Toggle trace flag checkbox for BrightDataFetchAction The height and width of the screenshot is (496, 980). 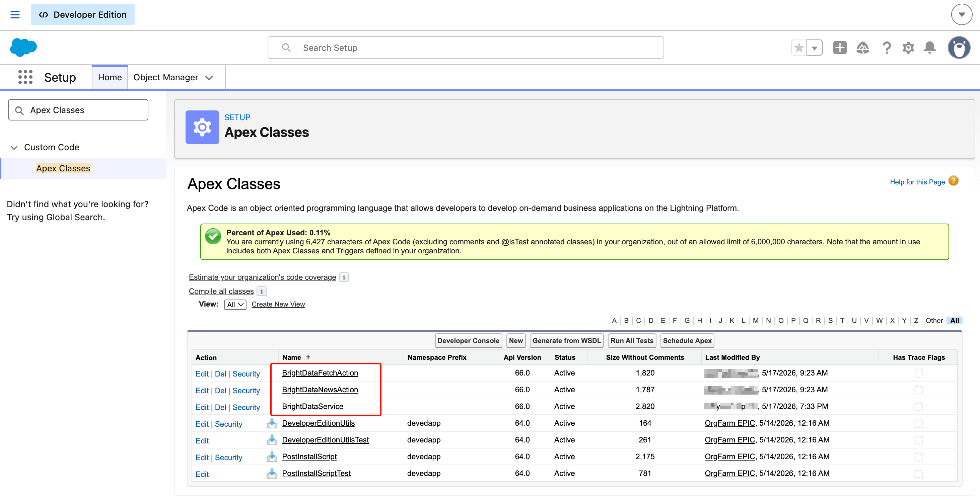point(918,373)
